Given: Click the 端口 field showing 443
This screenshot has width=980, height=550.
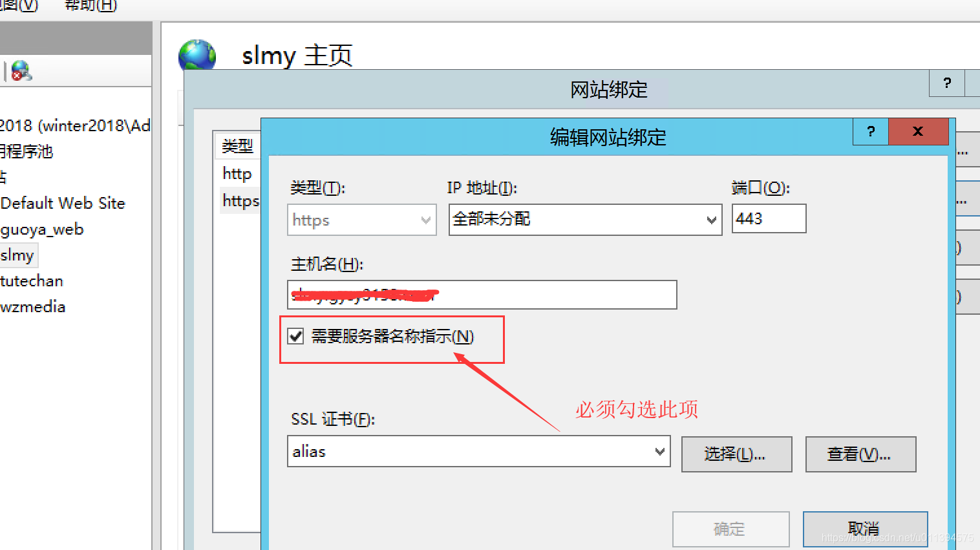Looking at the screenshot, I should point(769,218).
